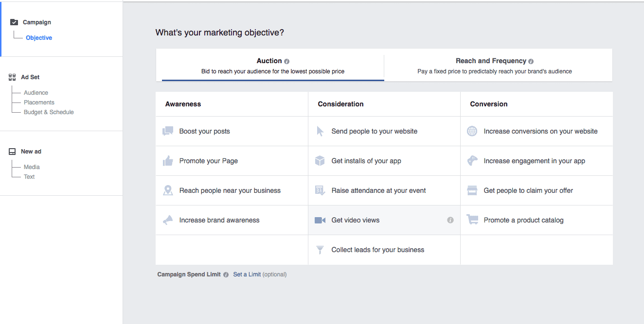Screen dimensions: 644x324
Task: Switch to the Auction buying type tab
Action: click(x=273, y=66)
